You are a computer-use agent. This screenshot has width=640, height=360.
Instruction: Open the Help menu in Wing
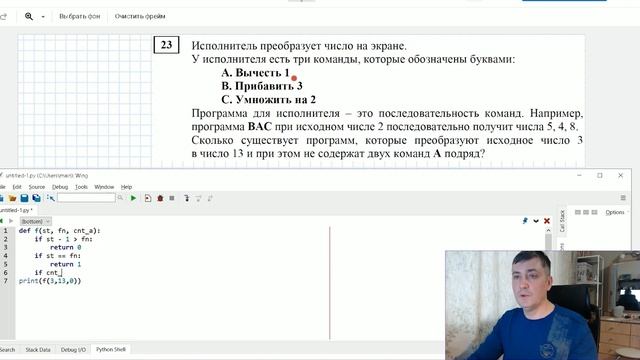coord(127,187)
